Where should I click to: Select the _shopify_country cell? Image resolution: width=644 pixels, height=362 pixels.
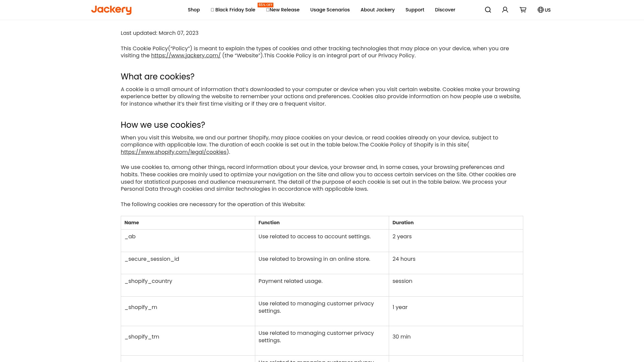(188, 285)
